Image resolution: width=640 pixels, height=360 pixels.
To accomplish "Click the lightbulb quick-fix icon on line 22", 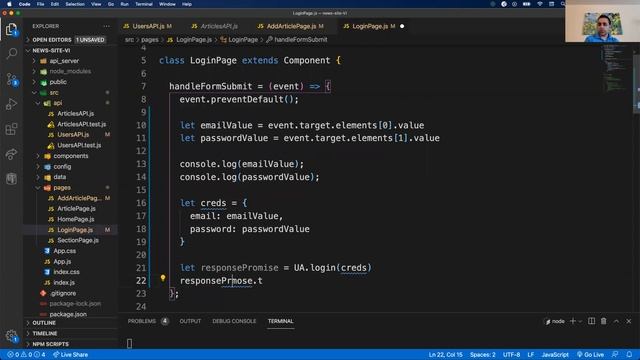I will [163, 278].
